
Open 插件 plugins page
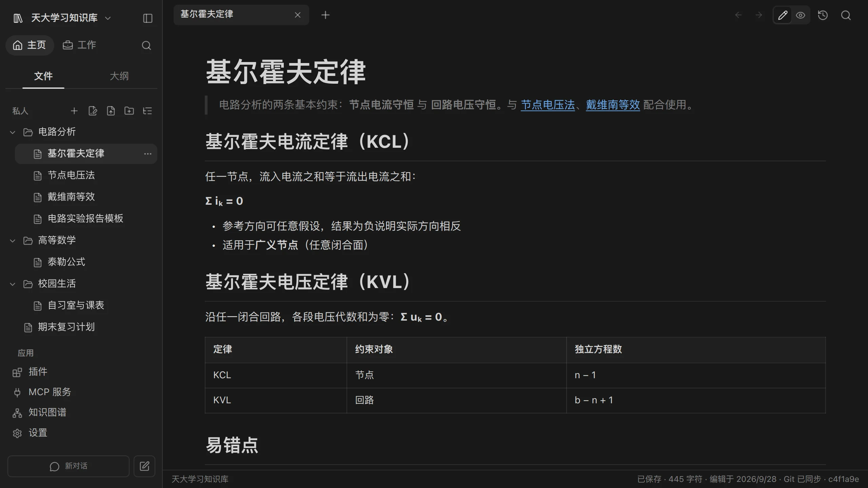tap(30, 372)
